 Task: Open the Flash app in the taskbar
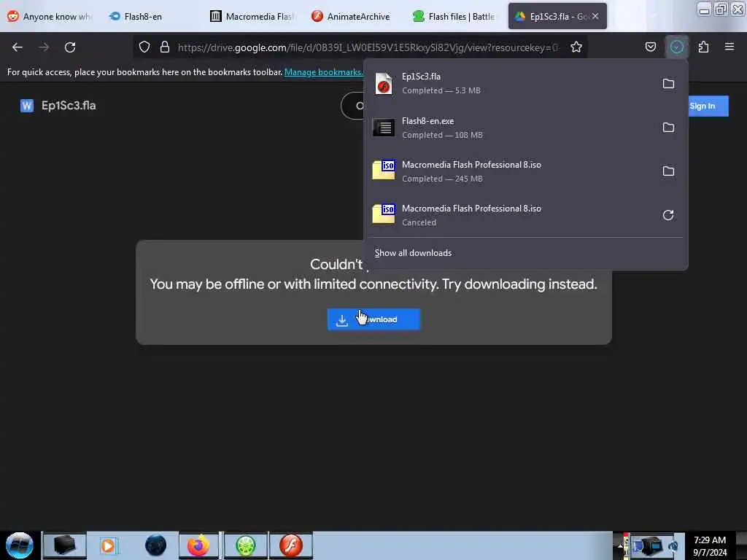click(x=291, y=545)
